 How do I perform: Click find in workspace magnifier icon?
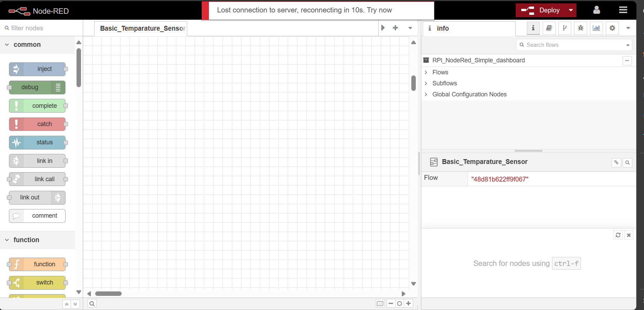click(x=627, y=163)
